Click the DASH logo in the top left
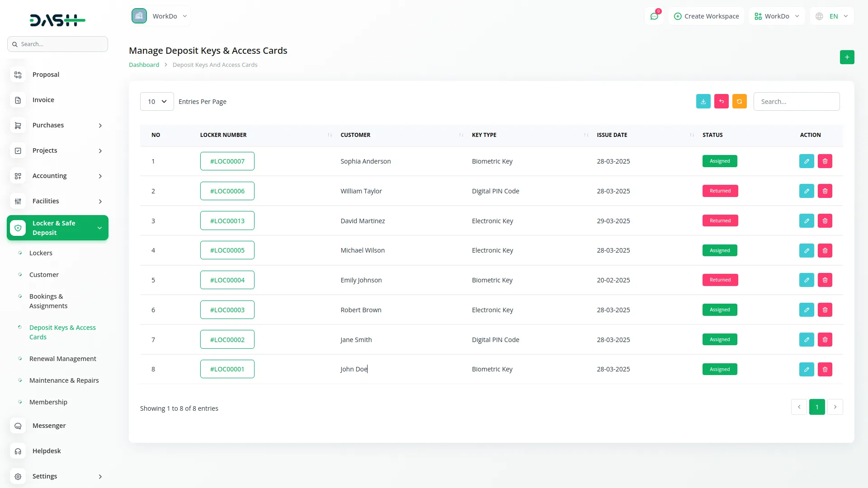The height and width of the screenshot is (488, 868). tap(57, 20)
